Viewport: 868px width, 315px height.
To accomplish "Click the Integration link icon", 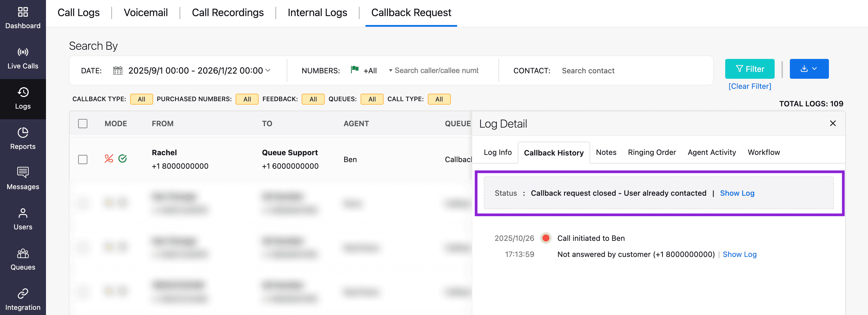I will pos(23,293).
